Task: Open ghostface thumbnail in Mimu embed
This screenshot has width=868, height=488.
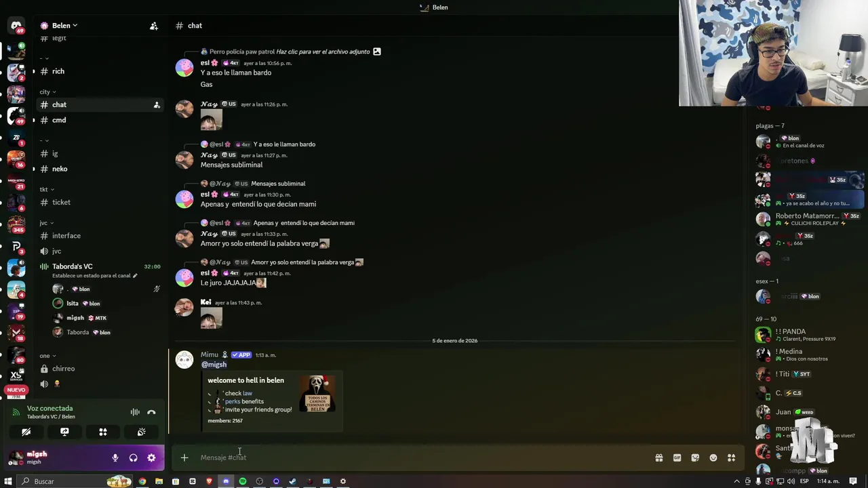Action: 317,394
